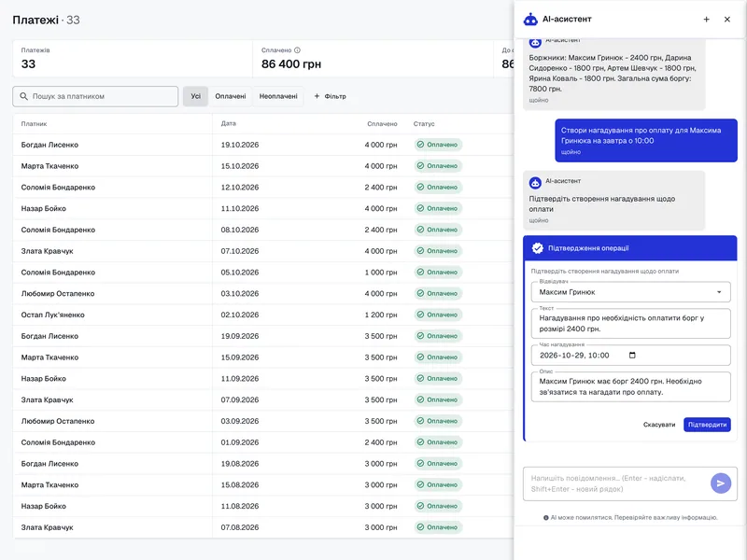Sort the table by Дата column header
Screen dimensions: 747x560
click(228, 123)
